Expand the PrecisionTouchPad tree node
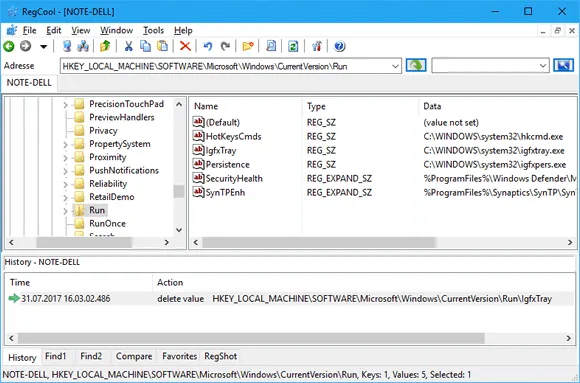Screen dimensions: 580x383 tap(65, 105)
